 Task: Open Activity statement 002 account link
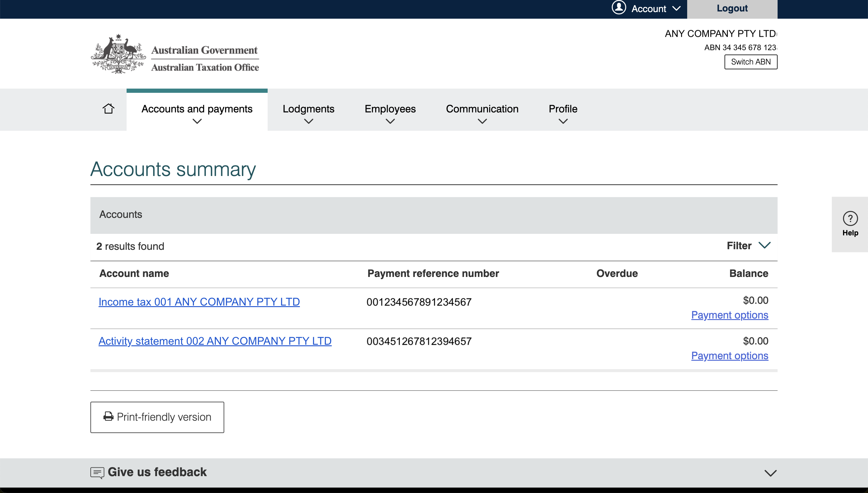coord(215,341)
